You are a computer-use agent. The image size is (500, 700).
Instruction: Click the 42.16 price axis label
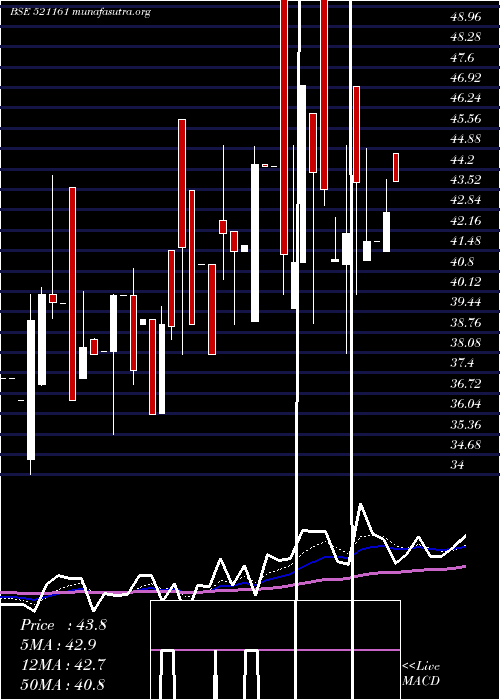(x=466, y=221)
